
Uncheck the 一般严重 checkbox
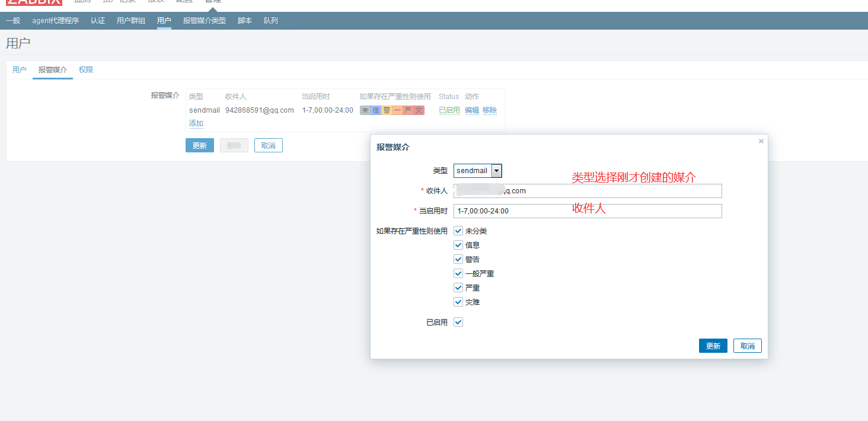[x=458, y=273]
